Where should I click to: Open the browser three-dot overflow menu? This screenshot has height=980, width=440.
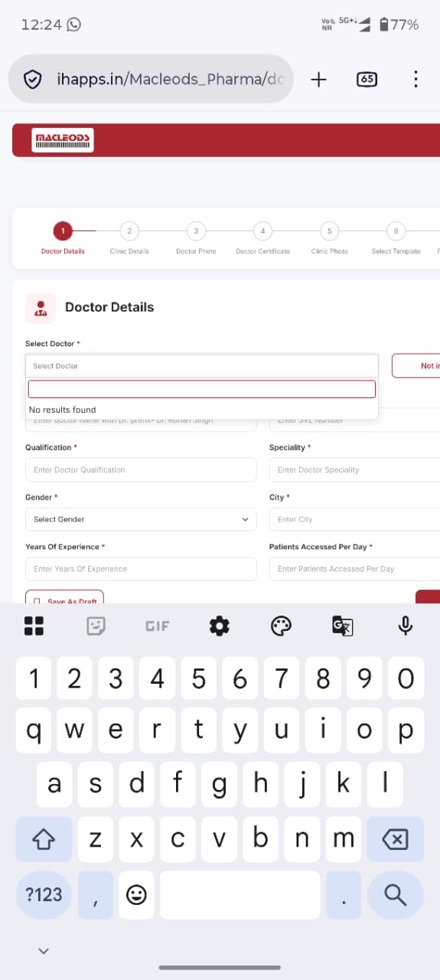[416, 79]
